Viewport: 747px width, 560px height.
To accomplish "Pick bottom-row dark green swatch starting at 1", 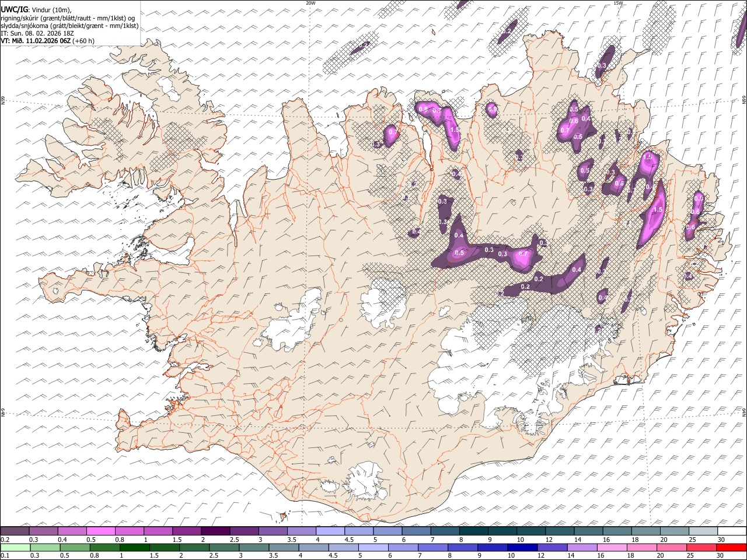I will pyautogui.click(x=134, y=548).
